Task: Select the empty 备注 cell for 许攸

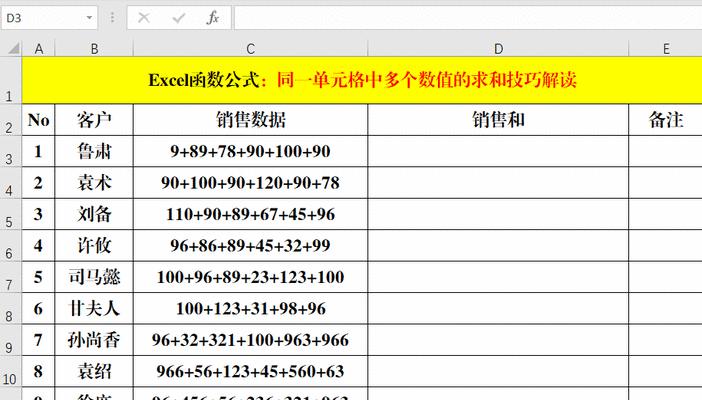Action: click(666, 245)
